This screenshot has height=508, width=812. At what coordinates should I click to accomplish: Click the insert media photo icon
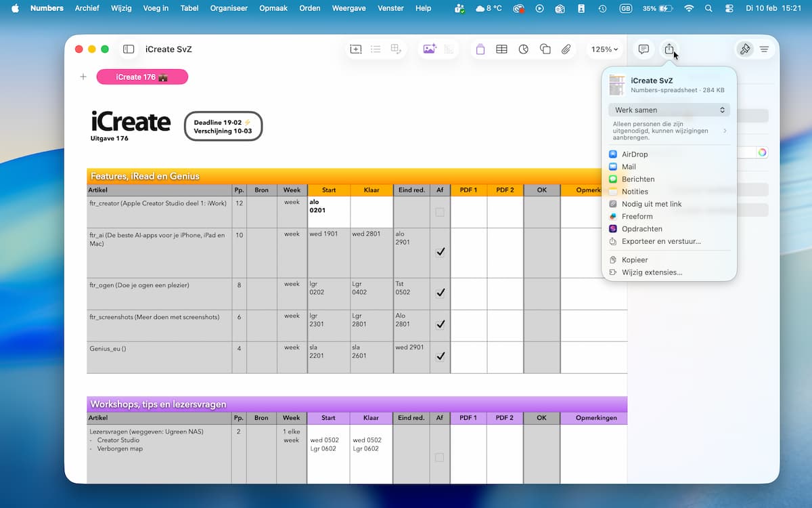[429, 49]
